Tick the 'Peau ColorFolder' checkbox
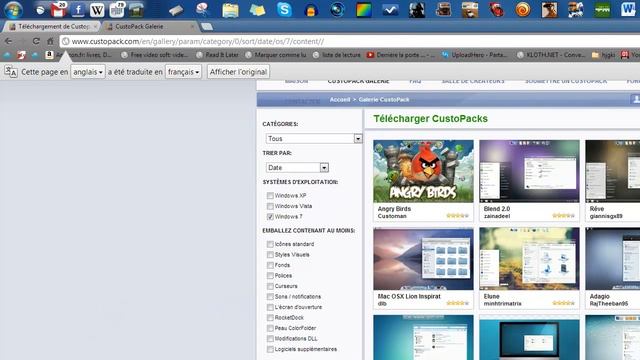This screenshot has width=640, height=360. pyautogui.click(x=270, y=328)
